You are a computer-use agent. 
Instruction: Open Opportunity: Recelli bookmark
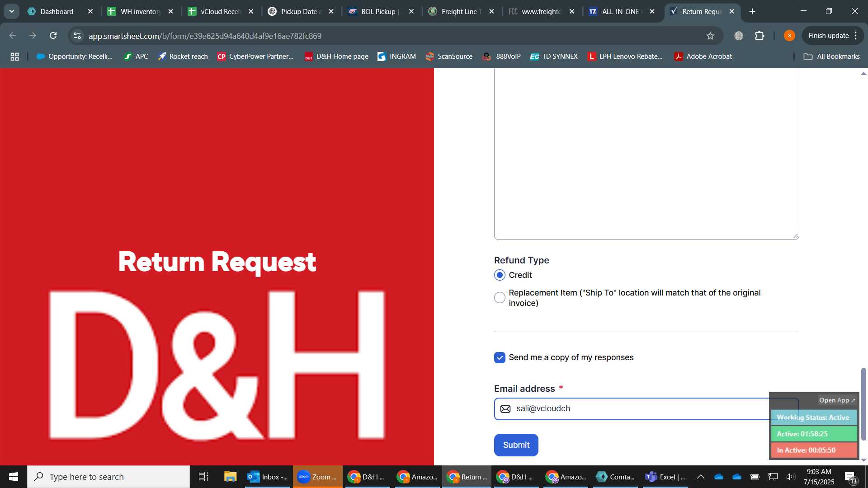75,56
